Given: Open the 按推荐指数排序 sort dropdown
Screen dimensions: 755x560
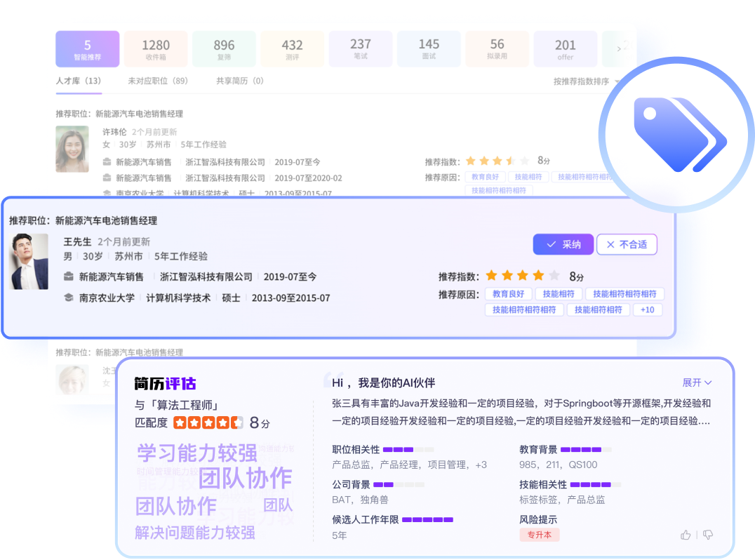Looking at the screenshot, I should 586,81.
